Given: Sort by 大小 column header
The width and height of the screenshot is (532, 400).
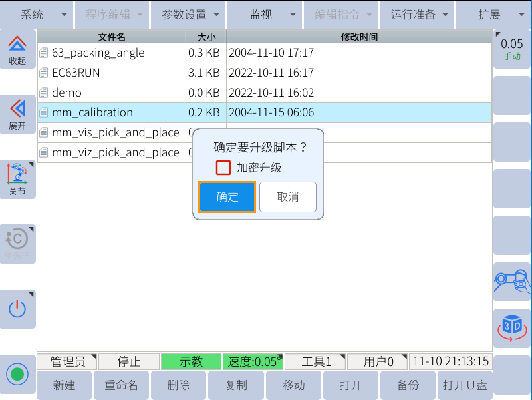Looking at the screenshot, I should tap(206, 37).
